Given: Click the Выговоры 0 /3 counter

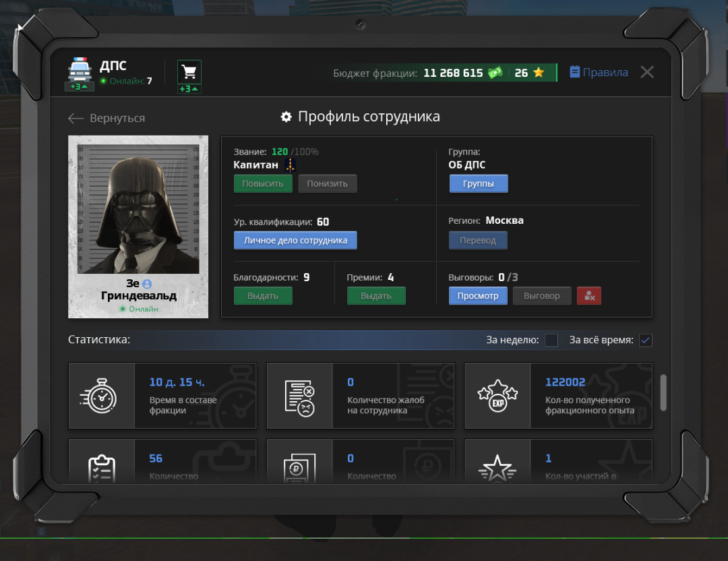Looking at the screenshot, I should coord(483,277).
